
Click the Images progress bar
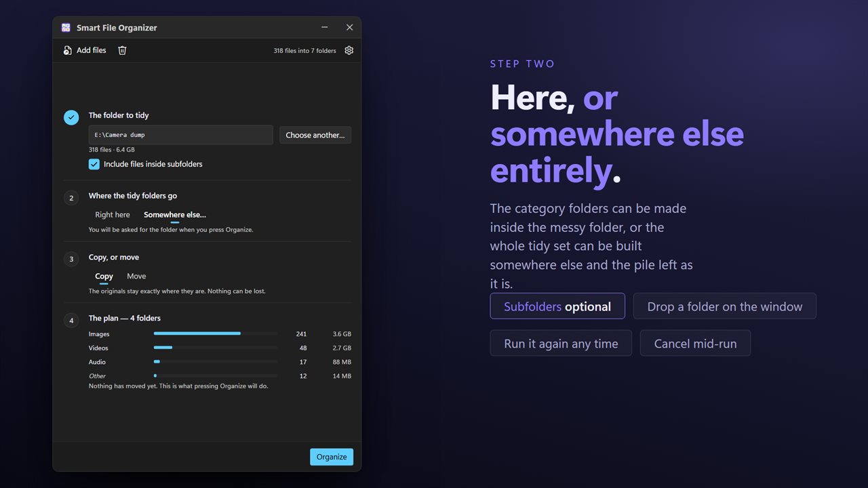coord(216,333)
